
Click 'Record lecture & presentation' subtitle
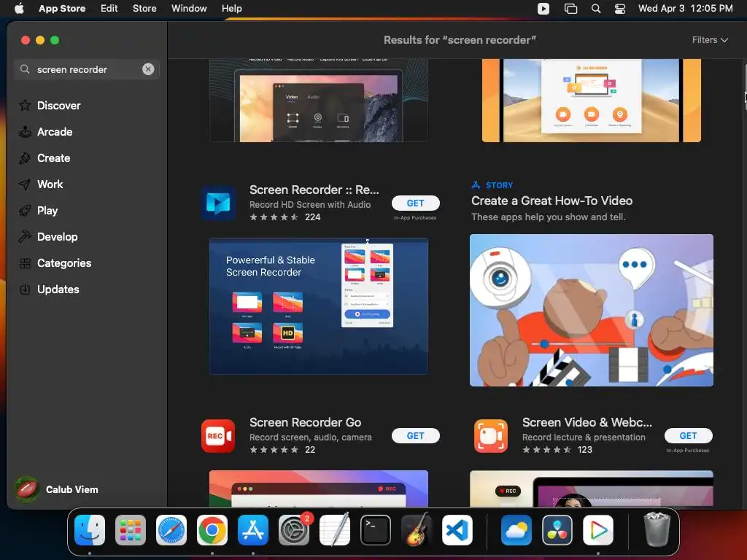(584, 437)
